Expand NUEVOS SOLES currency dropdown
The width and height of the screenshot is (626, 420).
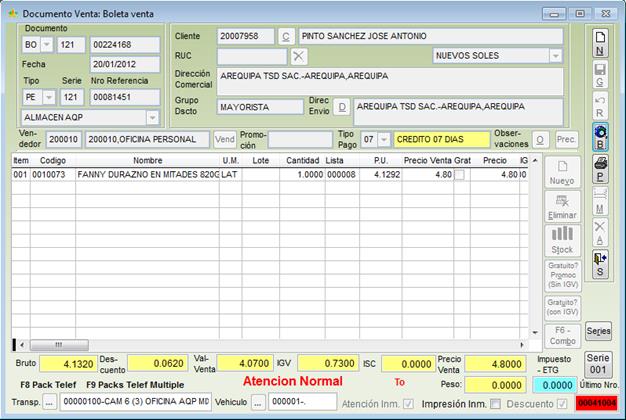pos(555,56)
